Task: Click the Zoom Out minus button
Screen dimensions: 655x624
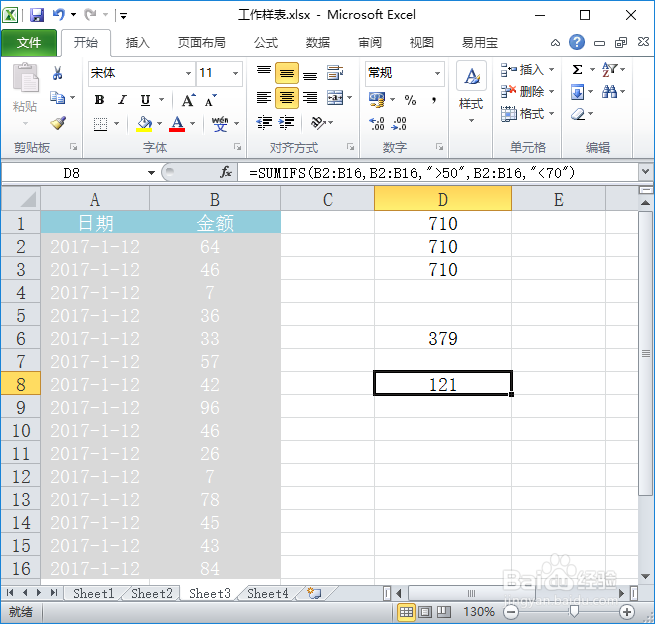Action: point(510,612)
